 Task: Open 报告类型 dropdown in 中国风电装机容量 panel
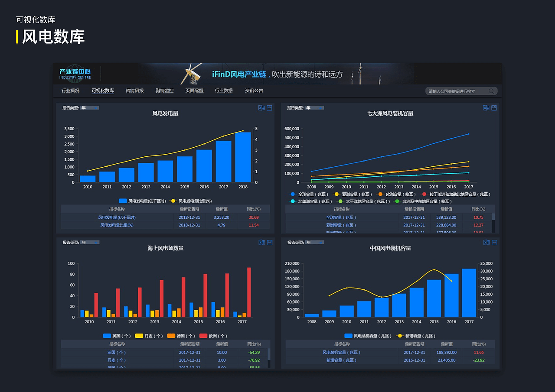point(314,243)
